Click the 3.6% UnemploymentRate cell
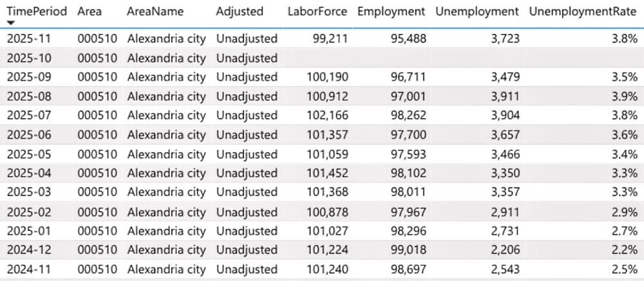The height and width of the screenshot is (281, 644). [x=625, y=135]
